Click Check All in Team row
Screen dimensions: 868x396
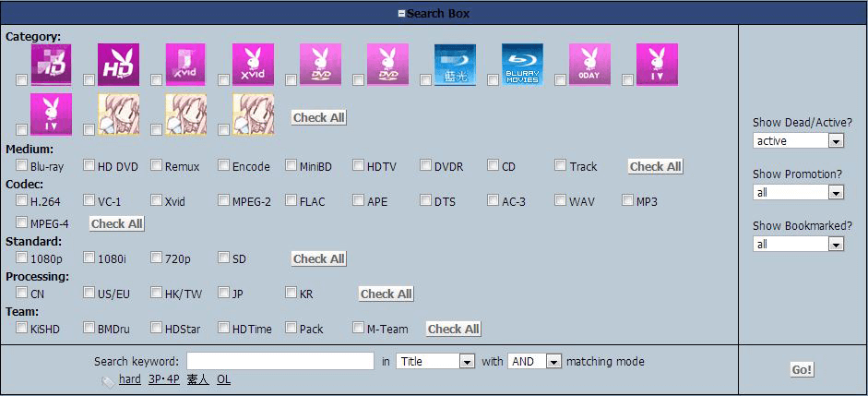tap(454, 329)
